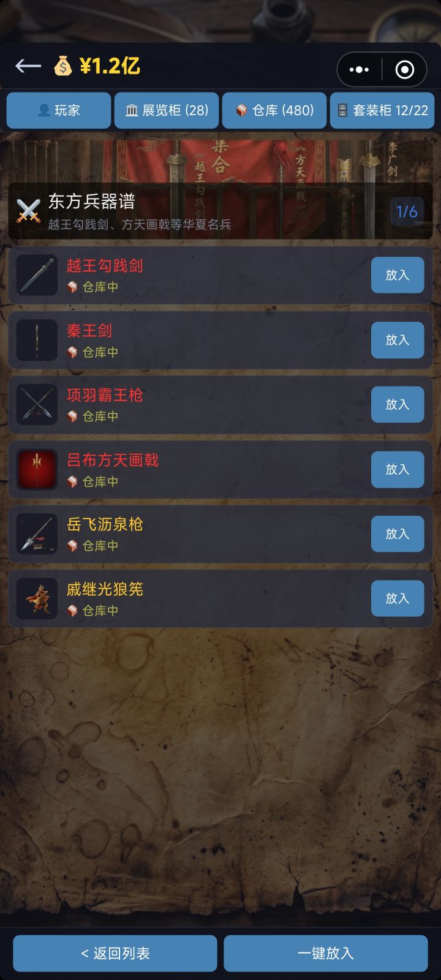Image resolution: width=441 pixels, height=980 pixels.
Task: Click the mini-program close circle icon
Action: click(404, 70)
